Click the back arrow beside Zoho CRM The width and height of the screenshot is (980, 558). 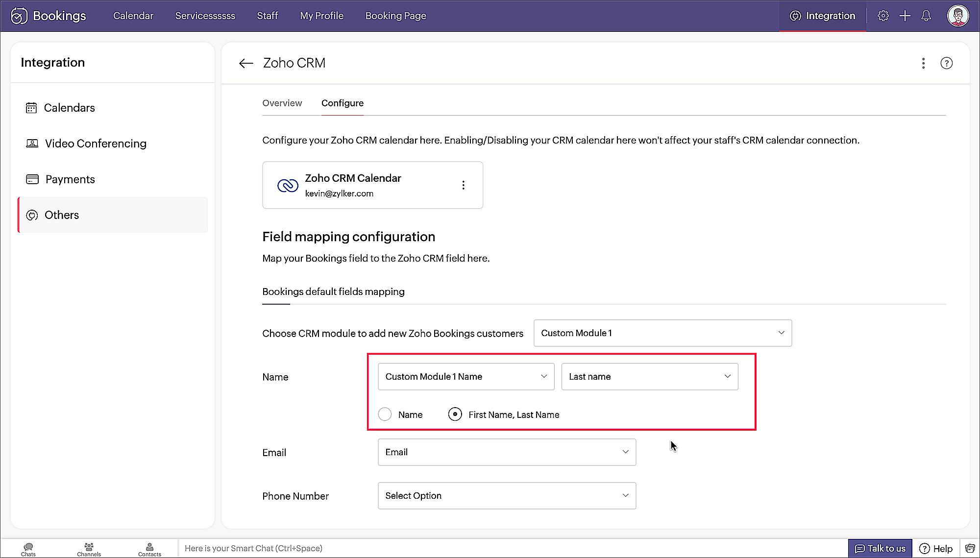click(x=246, y=63)
